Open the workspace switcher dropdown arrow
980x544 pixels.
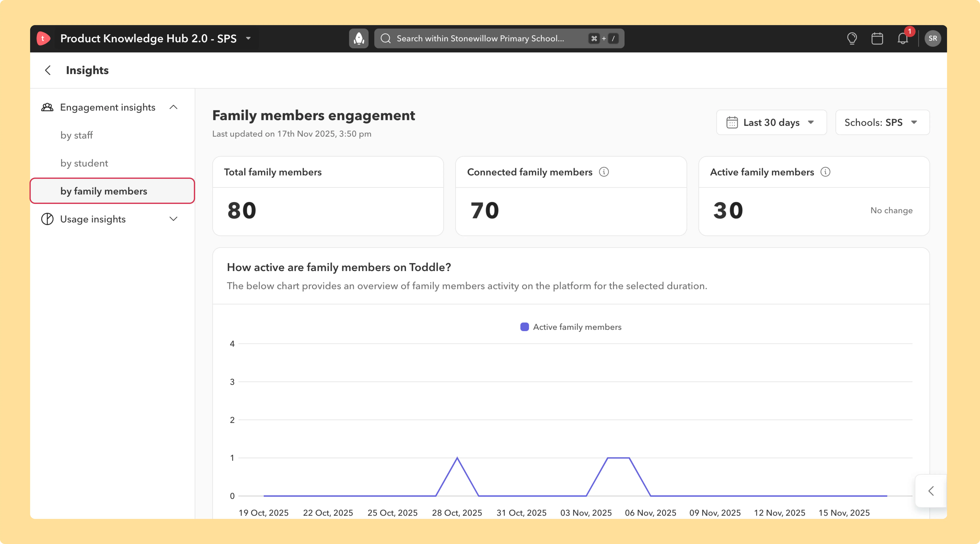point(248,38)
